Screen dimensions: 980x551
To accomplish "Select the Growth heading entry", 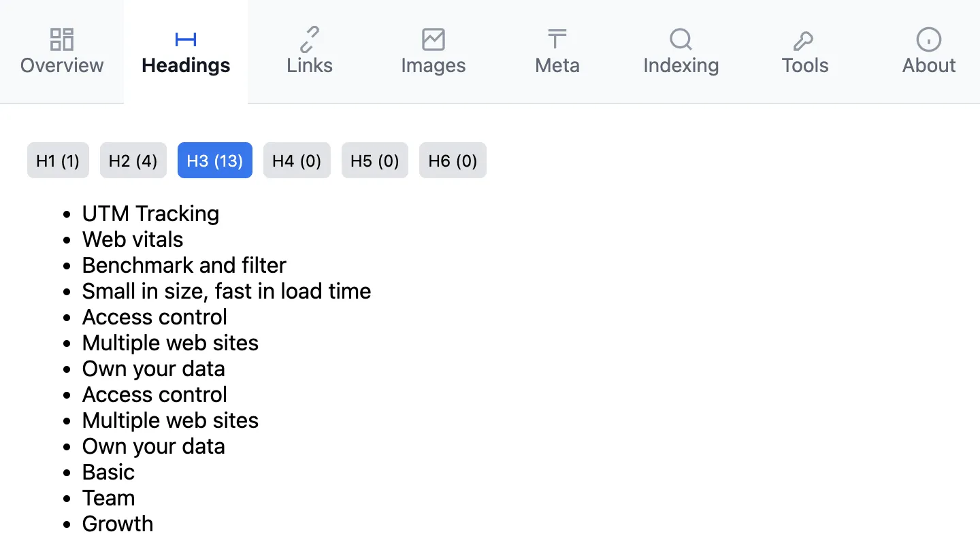I will [118, 524].
